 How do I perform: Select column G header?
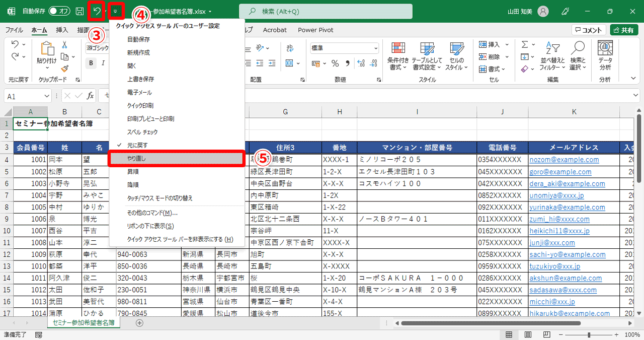pyautogui.click(x=285, y=112)
